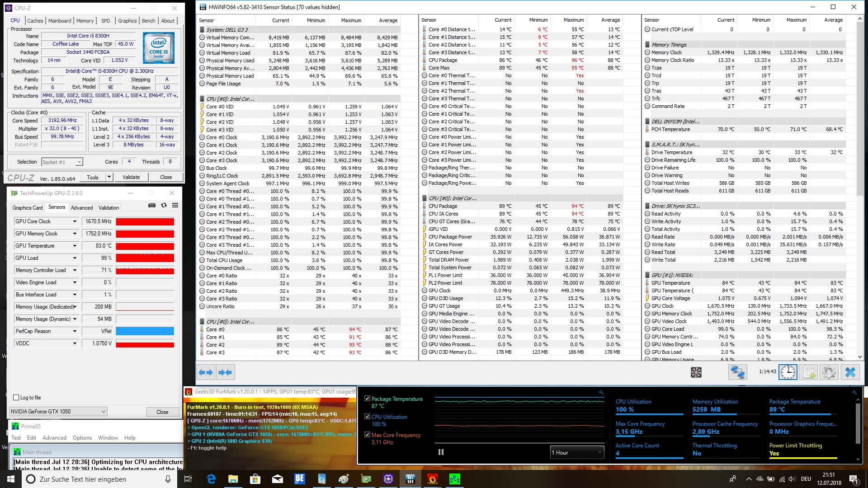Screen dimensions: 868x488
Task: Switch to GPU-Z Advanced tab
Action: point(82,208)
